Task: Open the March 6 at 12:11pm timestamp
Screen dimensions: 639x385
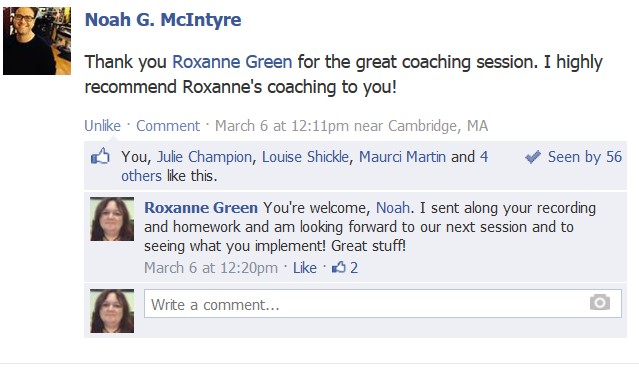Action: coord(282,125)
